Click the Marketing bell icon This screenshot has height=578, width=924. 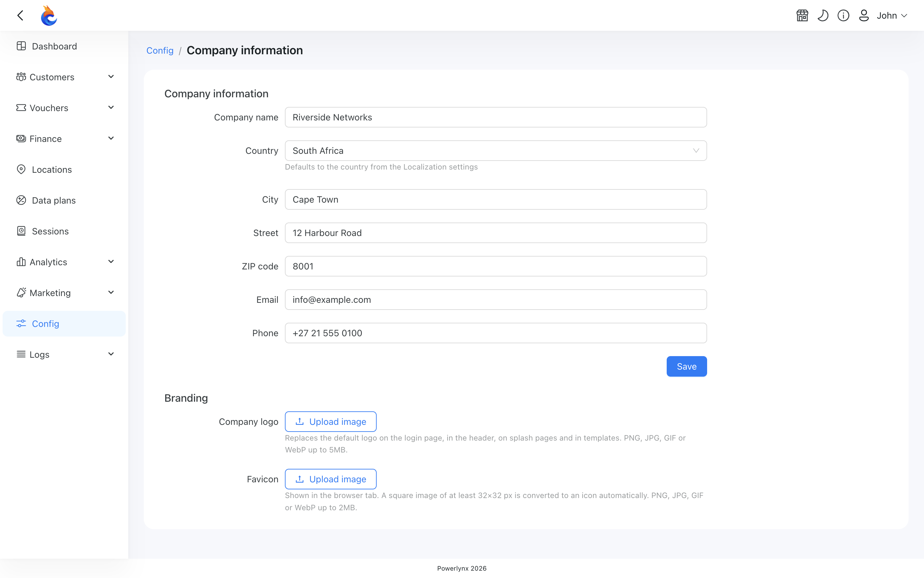click(x=21, y=293)
